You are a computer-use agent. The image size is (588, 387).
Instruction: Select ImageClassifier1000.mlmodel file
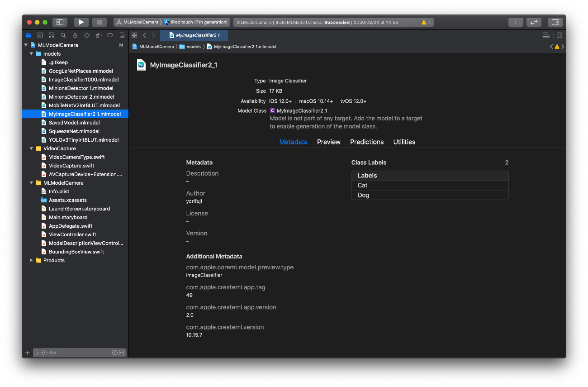point(84,80)
